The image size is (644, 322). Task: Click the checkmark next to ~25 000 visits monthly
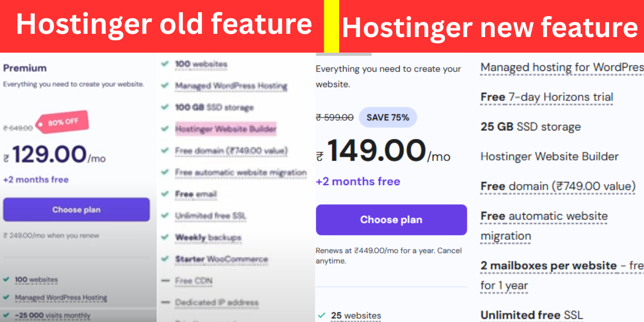[6, 315]
